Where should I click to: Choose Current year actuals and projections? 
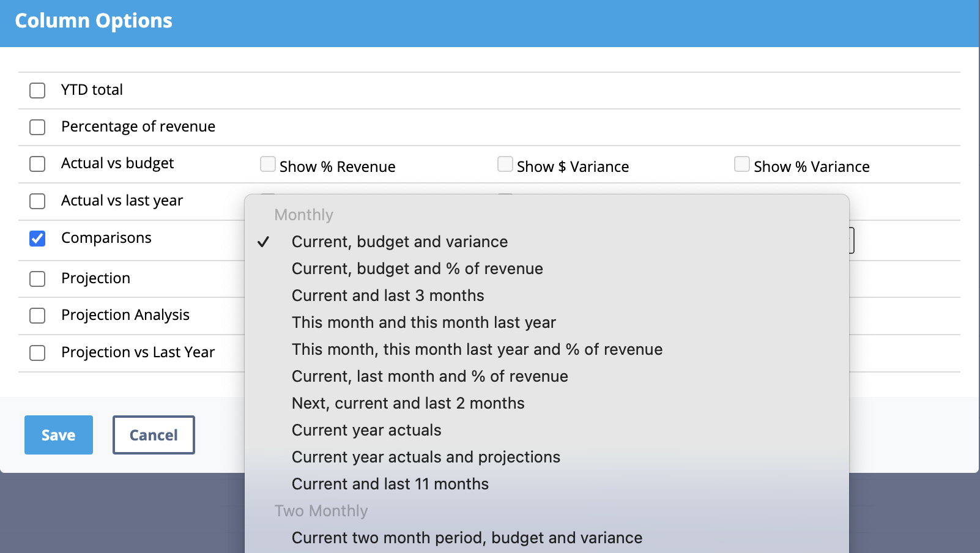coord(426,457)
